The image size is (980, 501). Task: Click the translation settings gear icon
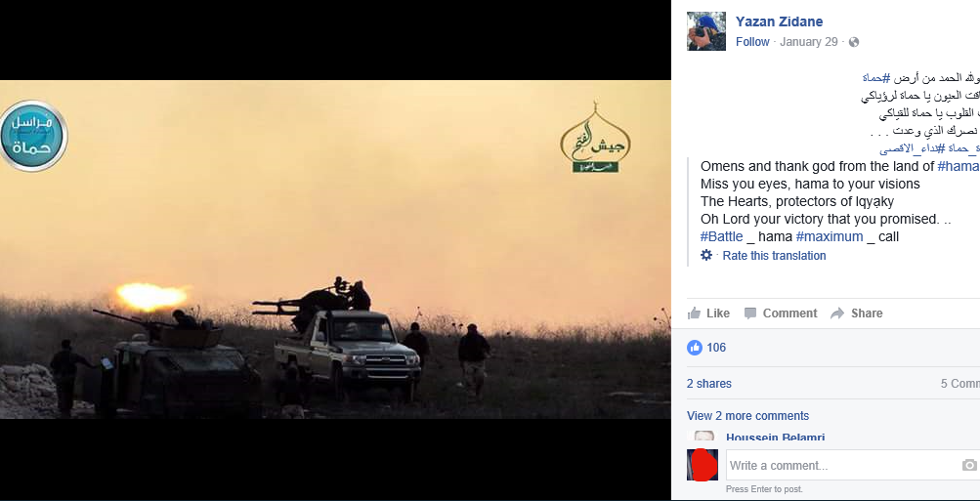(x=706, y=255)
